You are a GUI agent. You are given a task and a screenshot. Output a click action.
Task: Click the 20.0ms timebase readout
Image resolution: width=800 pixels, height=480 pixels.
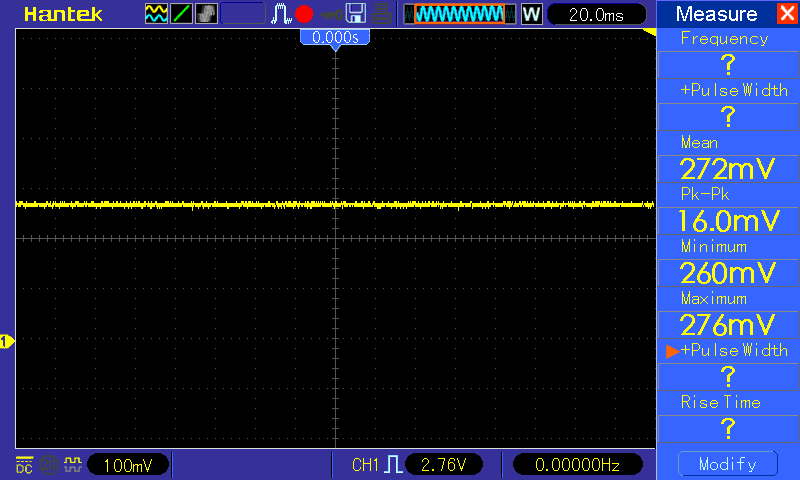(596, 14)
